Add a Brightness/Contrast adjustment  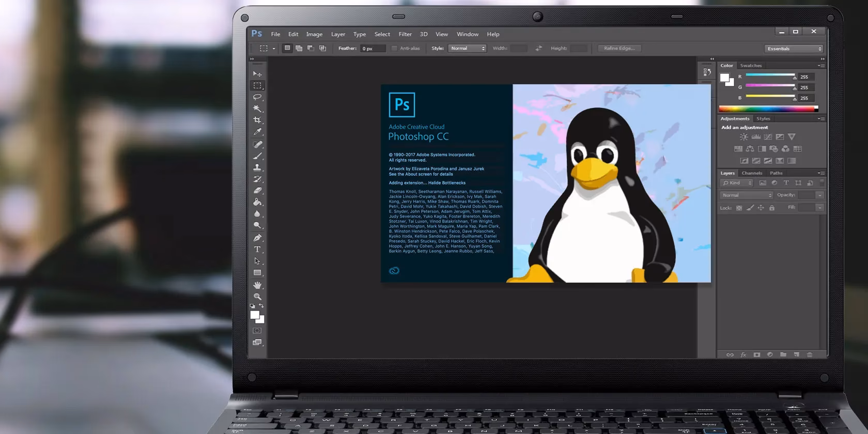[x=743, y=137]
